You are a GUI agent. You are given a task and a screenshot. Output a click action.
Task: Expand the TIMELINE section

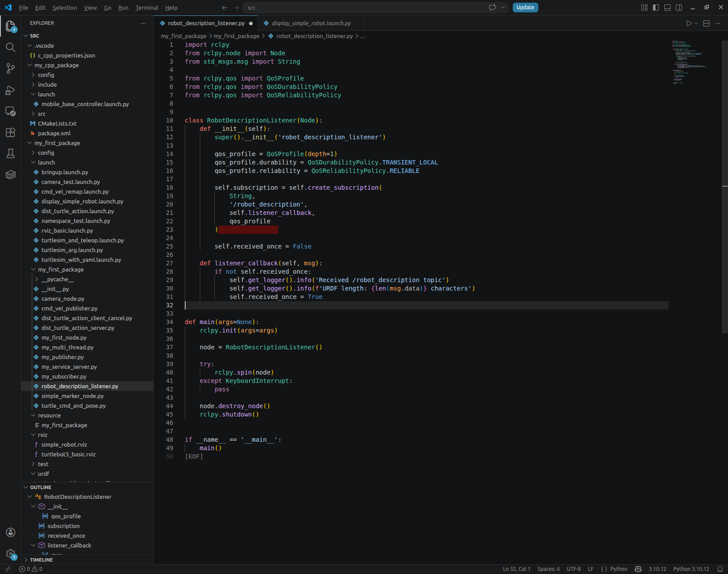pos(26,560)
